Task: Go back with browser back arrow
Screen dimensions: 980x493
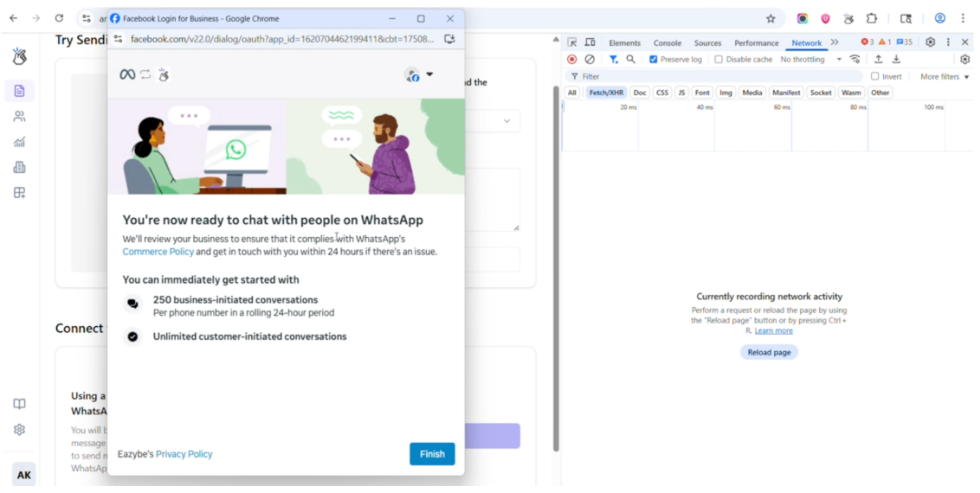Action: pos(13,19)
